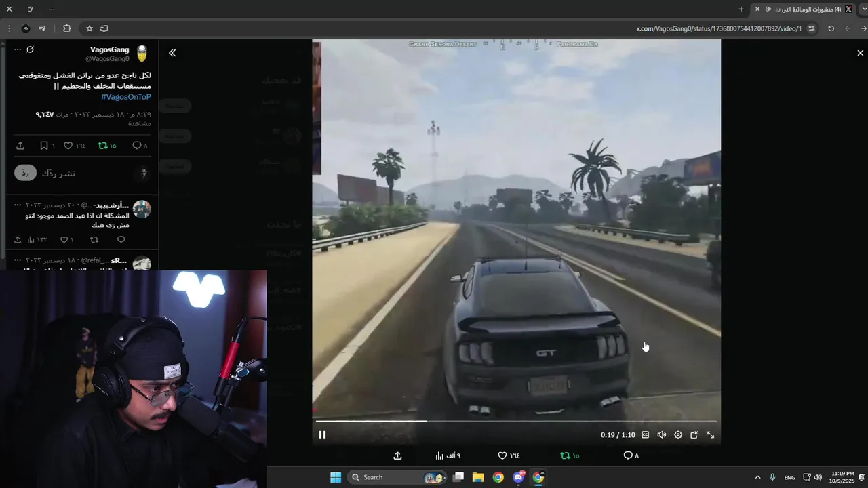Image resolution: width=868 pixels, height=488 pixels.
Task: View analytics showing ٩ ألف views
Action: point(448,455)
